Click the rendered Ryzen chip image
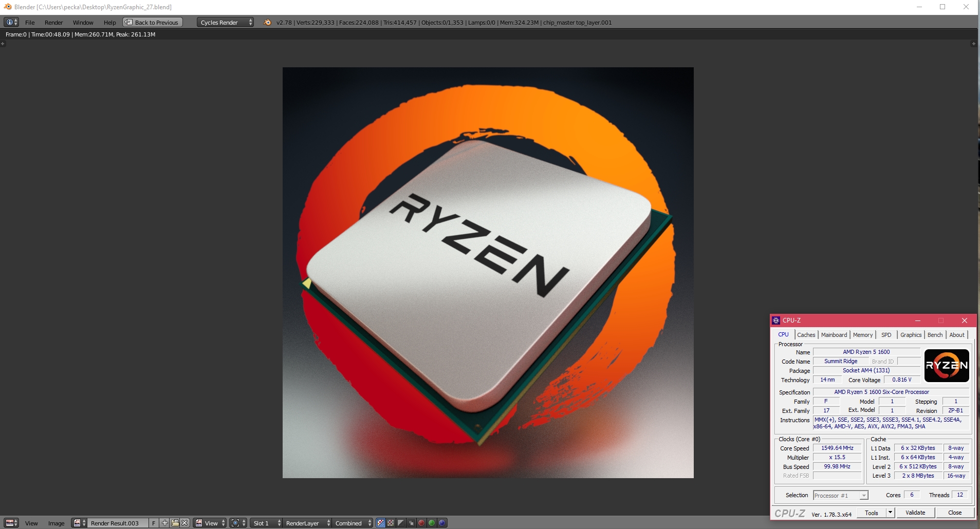 click(488, 272)
